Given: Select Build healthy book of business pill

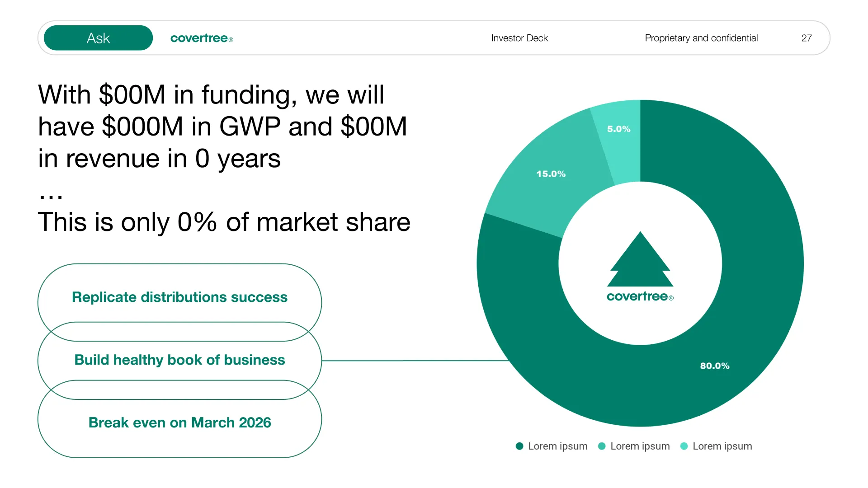Looking at the screenshot, I should tap(179, 360).
